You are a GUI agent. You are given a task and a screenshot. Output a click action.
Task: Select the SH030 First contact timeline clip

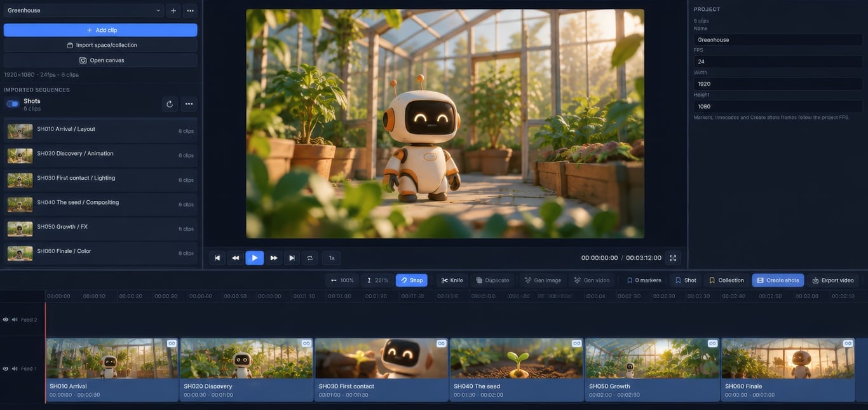[381, 370]
